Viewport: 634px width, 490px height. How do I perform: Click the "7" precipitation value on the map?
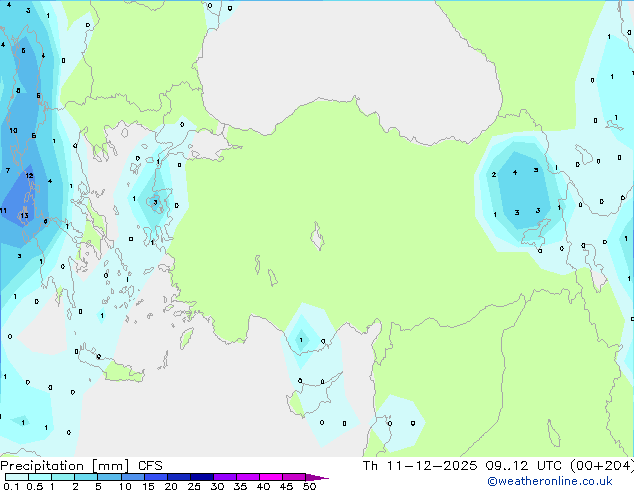[x=8, y=171]
